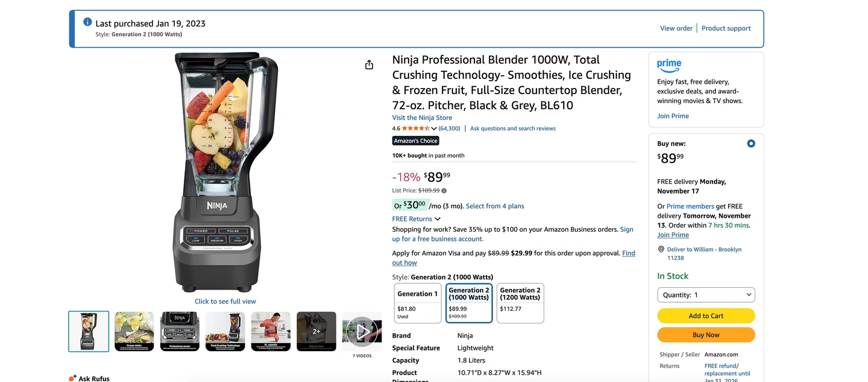The height and width of the screenshot is (382, 868).
Task: Play the product videos thumbnail
Action: coord(362,331)
